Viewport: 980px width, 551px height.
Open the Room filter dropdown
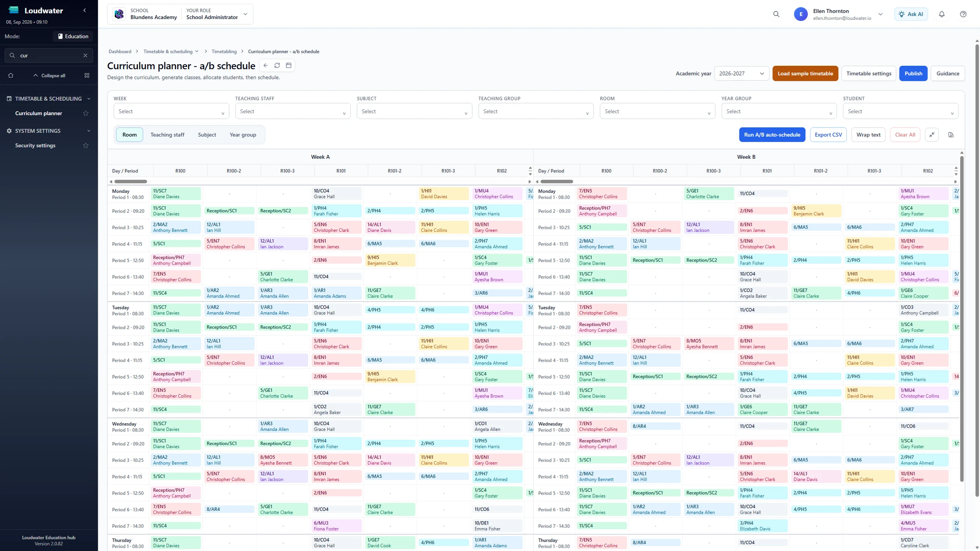(x=657, y=111)
